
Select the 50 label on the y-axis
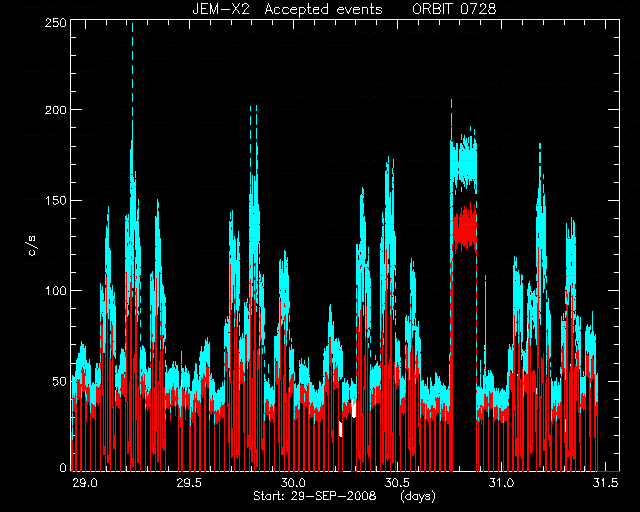pos(60,381)
